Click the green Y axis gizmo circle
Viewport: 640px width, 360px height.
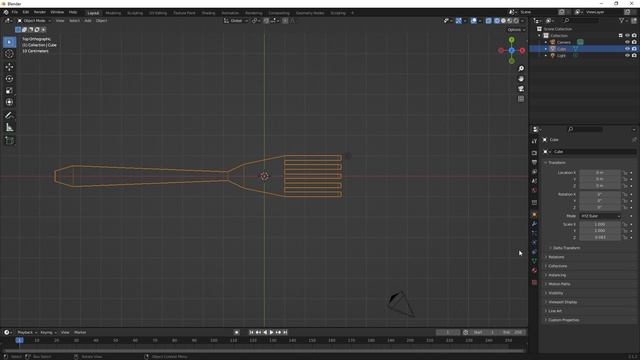coord(511,40)
